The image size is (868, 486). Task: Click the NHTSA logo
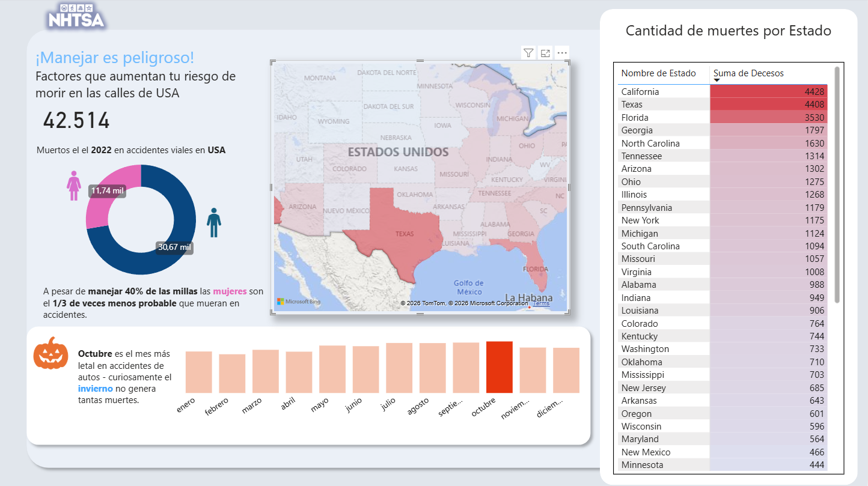coord(76,16)
